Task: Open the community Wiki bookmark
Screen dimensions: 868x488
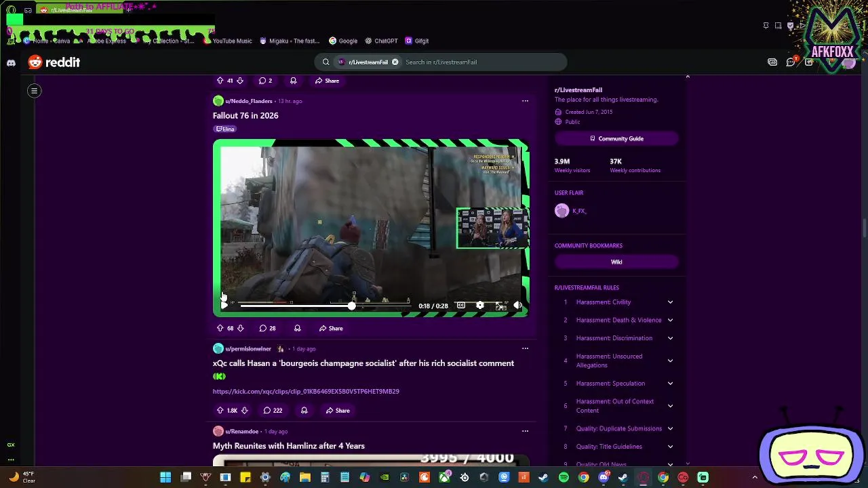Action: 616,262
